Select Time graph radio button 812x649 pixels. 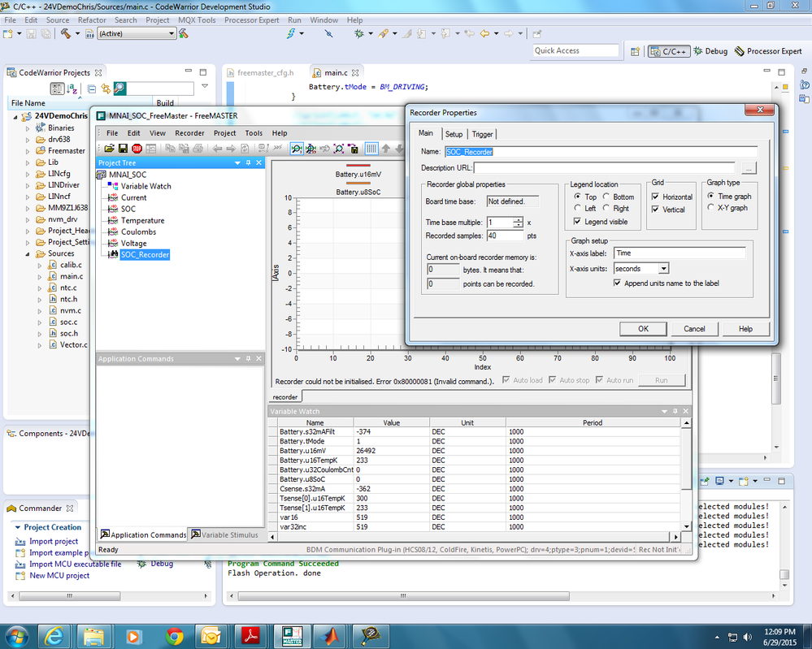coord(710,196)
